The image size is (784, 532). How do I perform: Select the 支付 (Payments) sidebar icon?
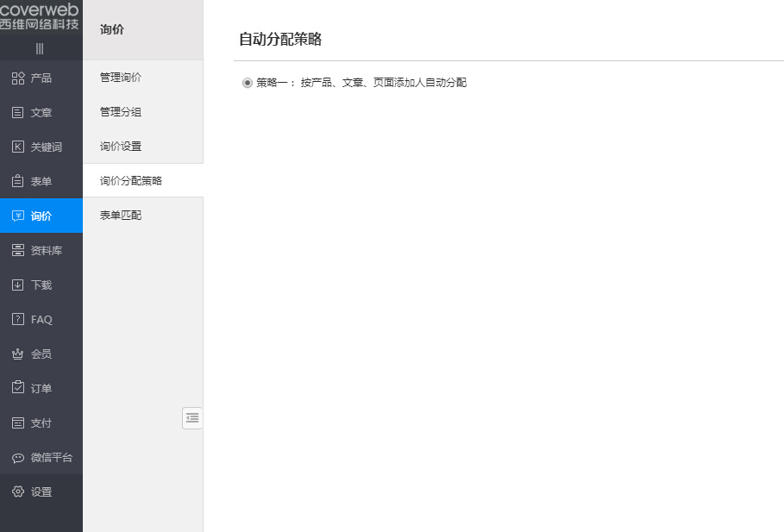pos(41,422)
